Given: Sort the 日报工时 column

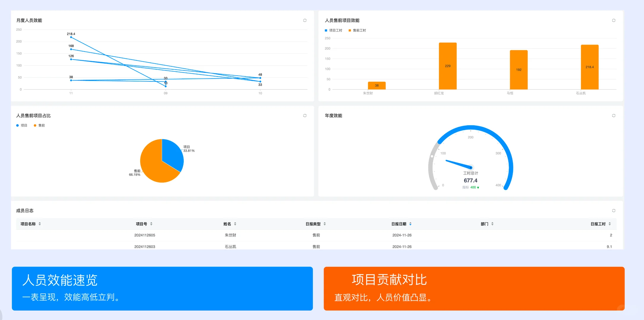Looking at the screenshot, I should point(609,224).
